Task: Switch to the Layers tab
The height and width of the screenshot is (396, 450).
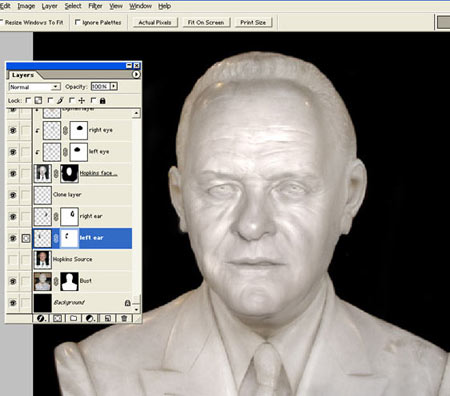Action: point(23,75)
